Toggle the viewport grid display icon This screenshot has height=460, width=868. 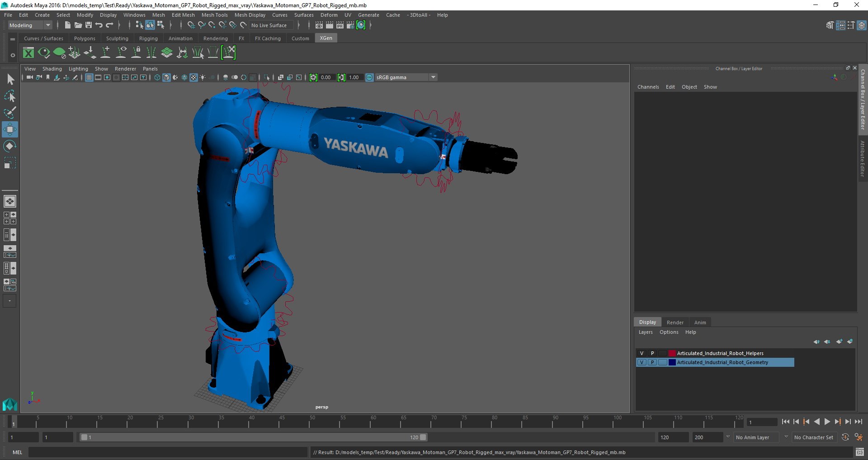[89, 77]
